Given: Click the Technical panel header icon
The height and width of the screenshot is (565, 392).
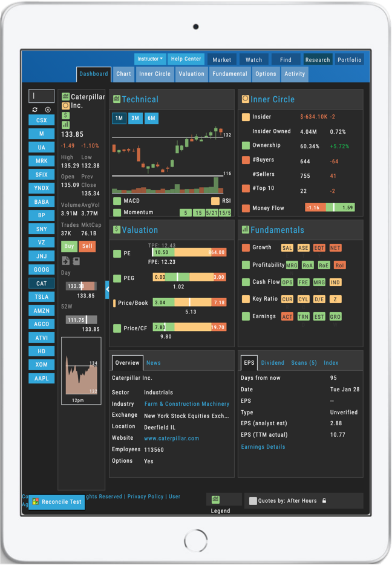Looking at the screenshot, I should tap(117, 99).
